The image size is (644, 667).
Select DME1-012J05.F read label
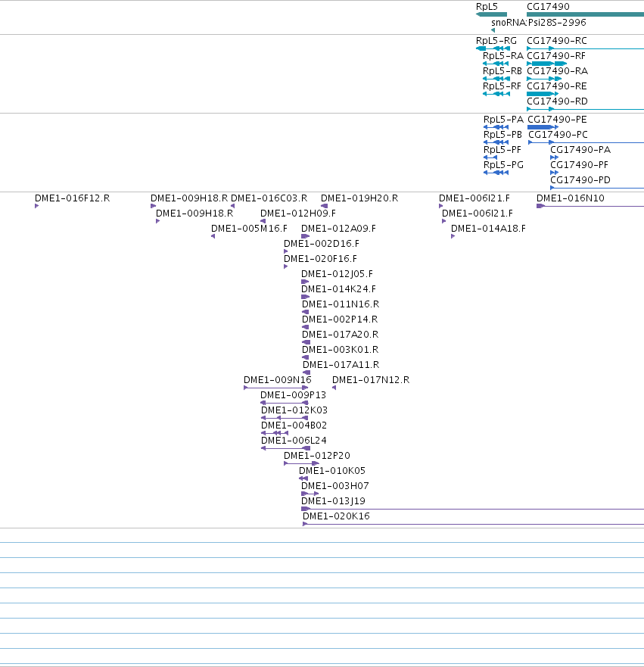point(337,274)
